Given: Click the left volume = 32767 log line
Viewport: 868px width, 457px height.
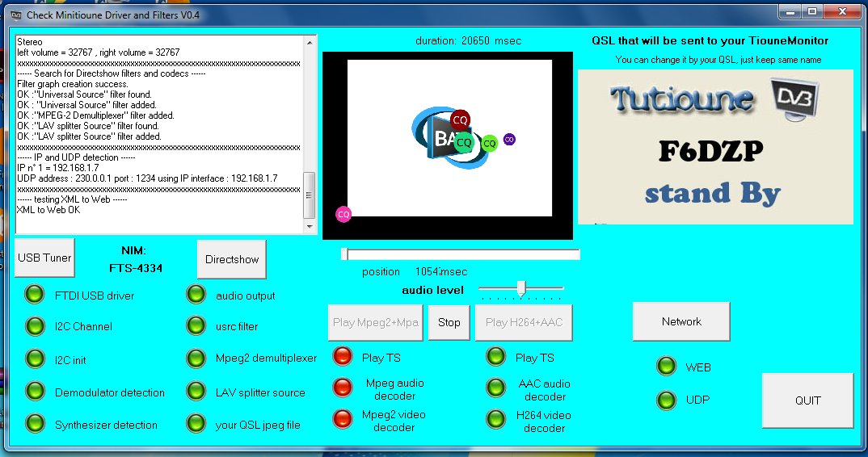Looking at the screenshot, I should [x=98, y=52].
